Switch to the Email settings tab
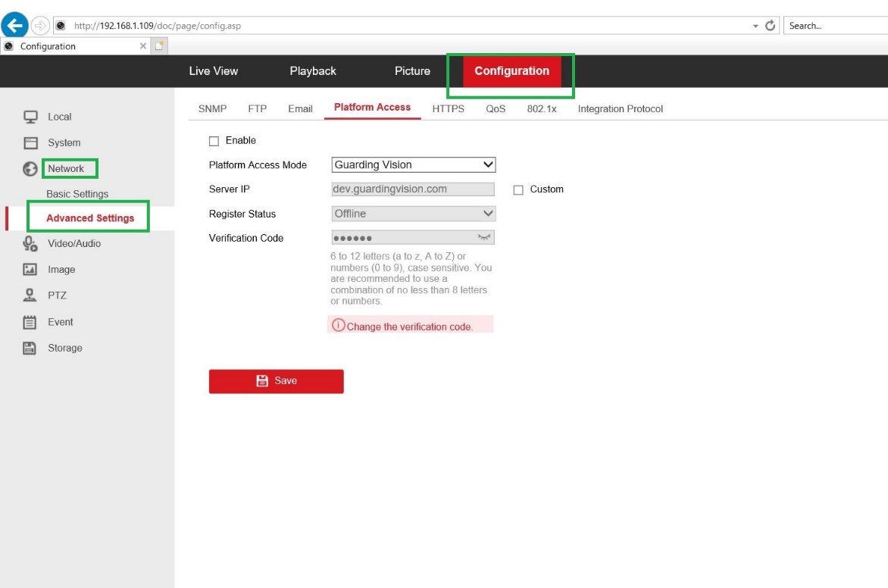This screenshot has height=588, width=888. 300,109
